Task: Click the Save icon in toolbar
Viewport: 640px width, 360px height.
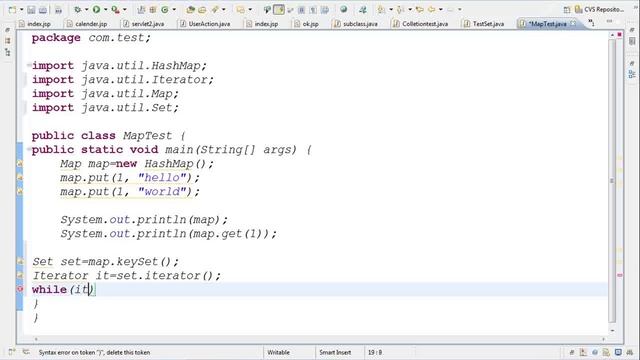Action: (31, 9)
